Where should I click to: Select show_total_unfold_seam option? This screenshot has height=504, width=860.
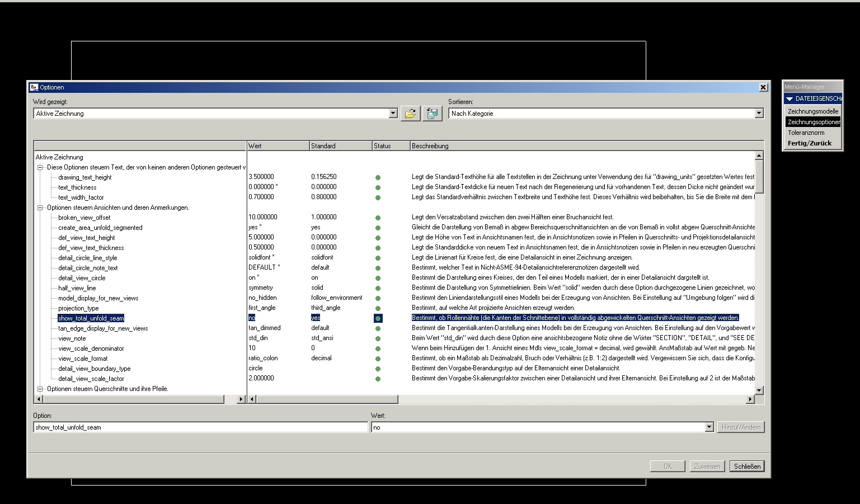(x=91, y=318)
